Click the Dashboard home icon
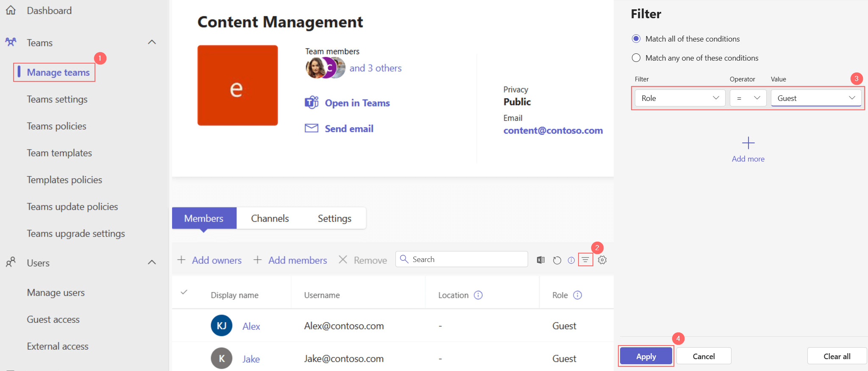868x371 pixels. [11, 10]
